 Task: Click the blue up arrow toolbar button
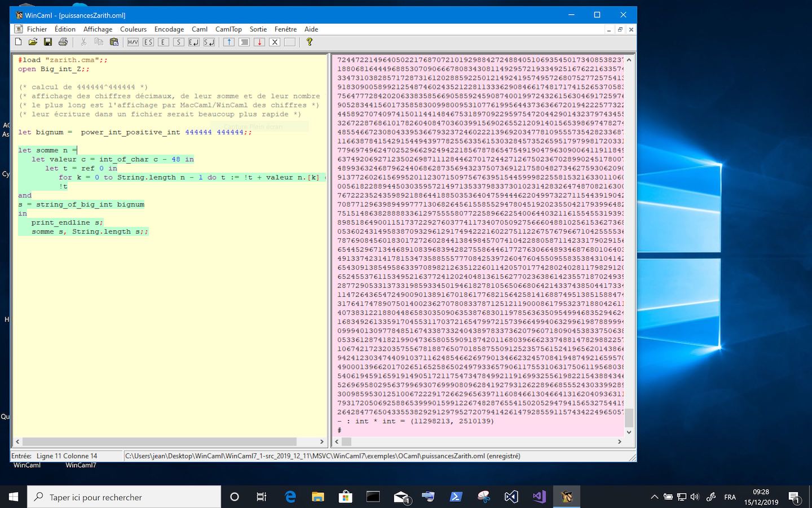[x=229, y=42]
